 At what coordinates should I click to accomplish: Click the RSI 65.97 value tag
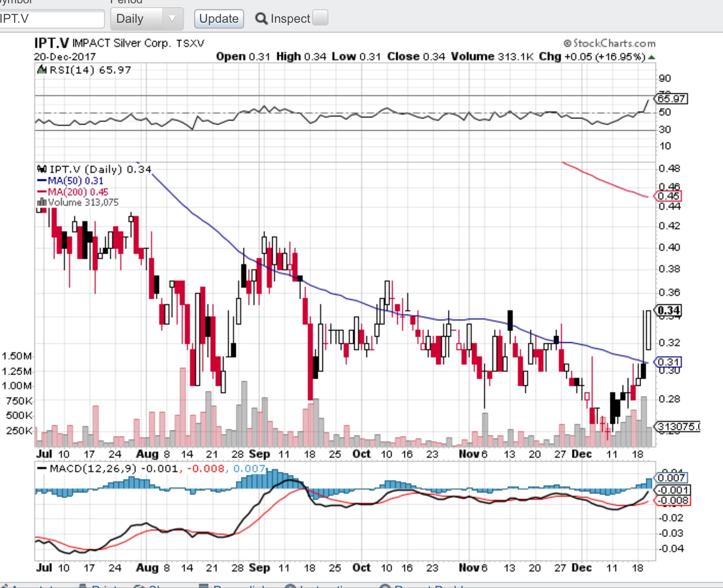click(x=671, y=98)
